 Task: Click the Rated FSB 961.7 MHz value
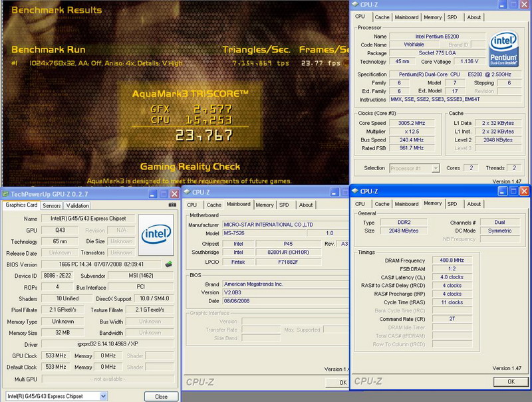point(412,148)
